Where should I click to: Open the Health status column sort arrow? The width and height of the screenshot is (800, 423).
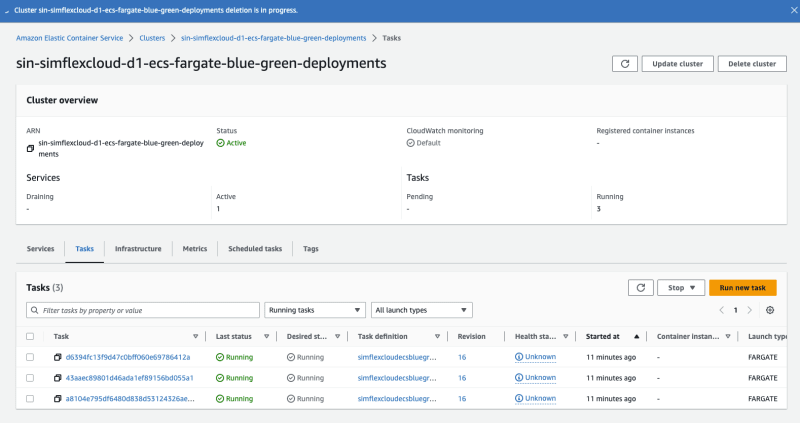(565, 336)
